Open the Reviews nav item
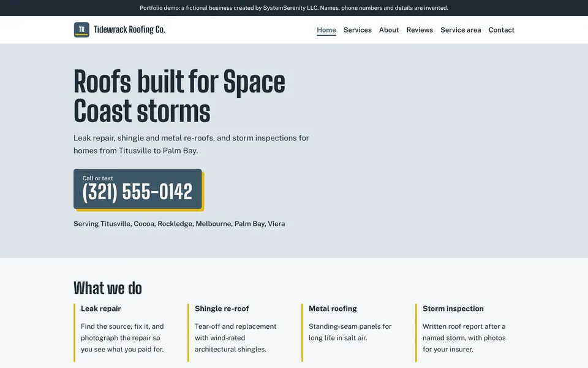588x368 pixels. click(420, 30)
